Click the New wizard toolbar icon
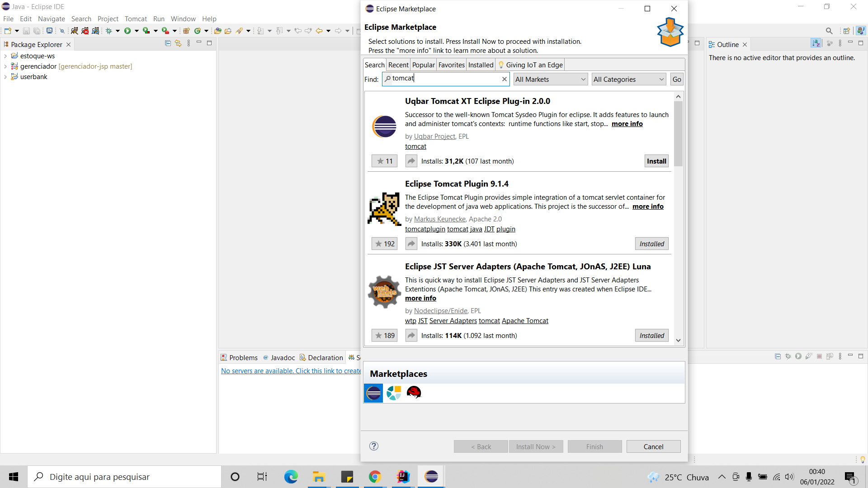This screenshot has width=868, height=488. click(x=8, y=31)
